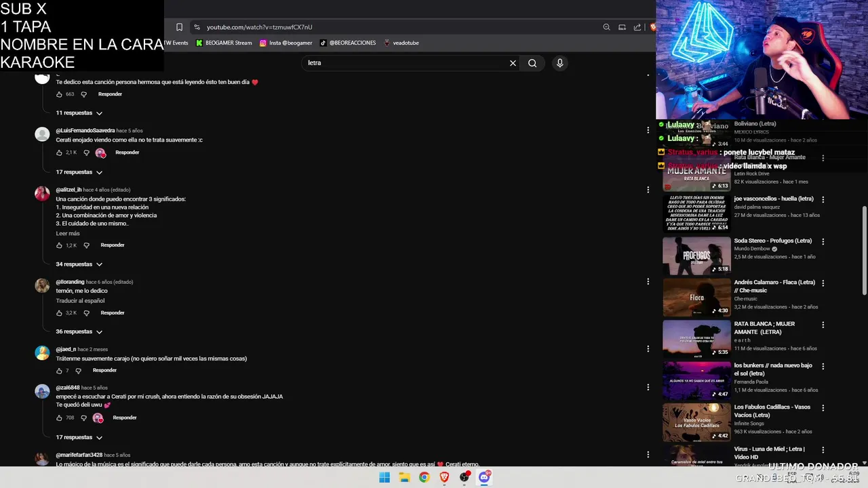Viewport: 868px width, 488px height.
Task: Dislike LuisFernandoSaavedra's comment
Action: pyautogui.click(x=85, y=152)
